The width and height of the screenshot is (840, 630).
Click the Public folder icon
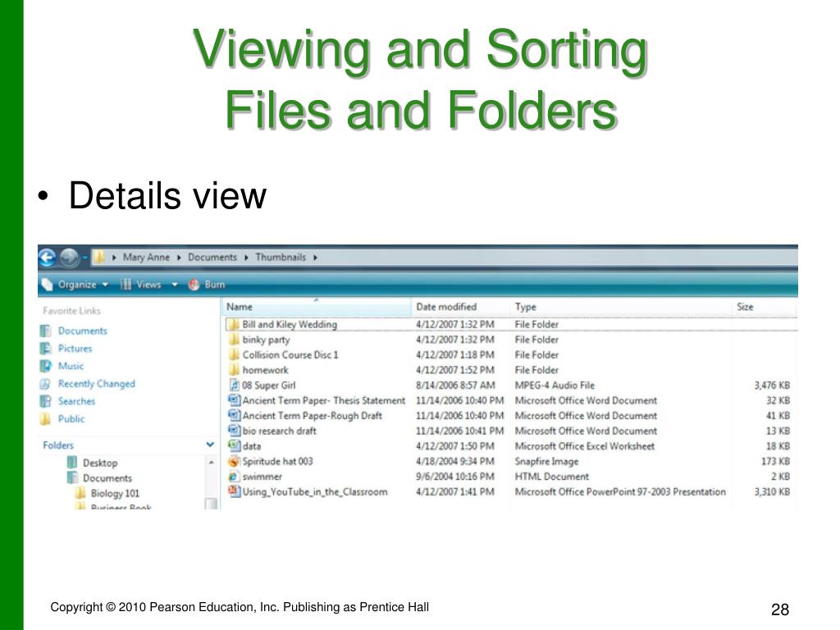tap(46, 419)
